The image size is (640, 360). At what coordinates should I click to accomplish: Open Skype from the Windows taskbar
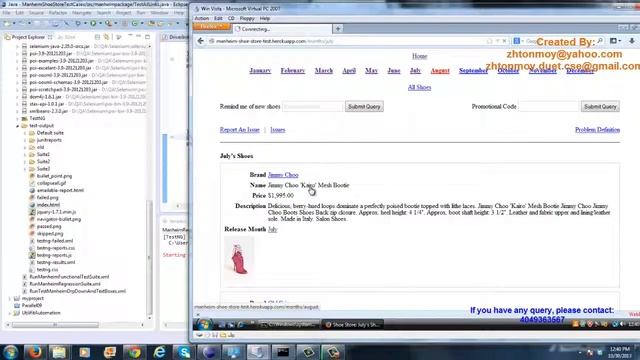pos(184,352)
